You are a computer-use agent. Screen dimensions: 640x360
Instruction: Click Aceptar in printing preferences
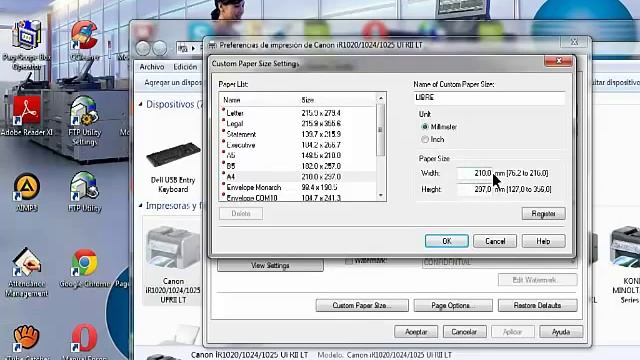coord(416,332)
